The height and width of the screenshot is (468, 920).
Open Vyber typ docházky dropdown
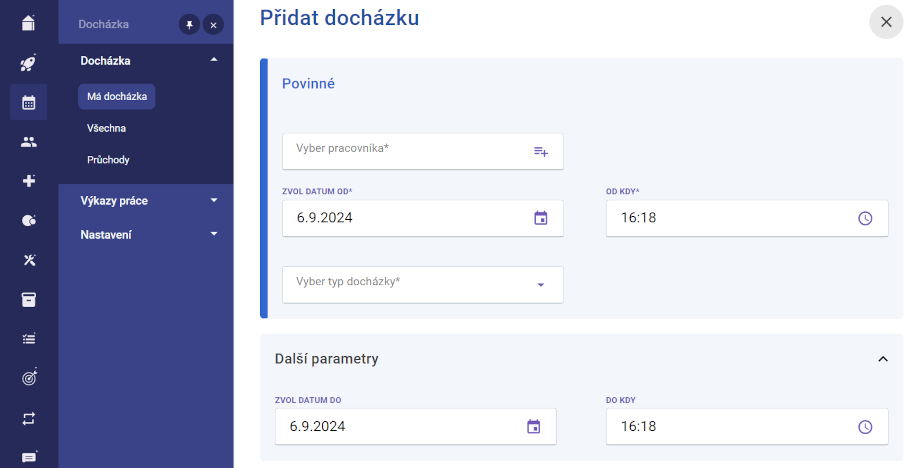[422, 285]
